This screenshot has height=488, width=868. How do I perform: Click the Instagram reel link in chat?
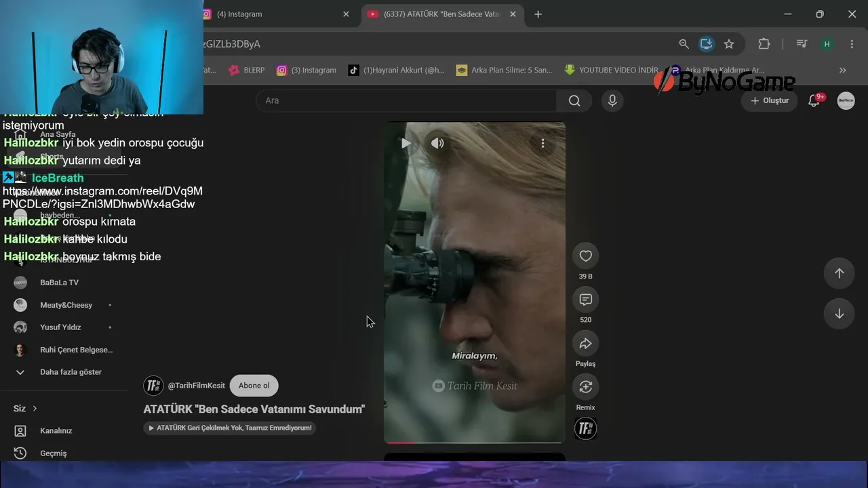pyautogui.click(x=102, y=197)
